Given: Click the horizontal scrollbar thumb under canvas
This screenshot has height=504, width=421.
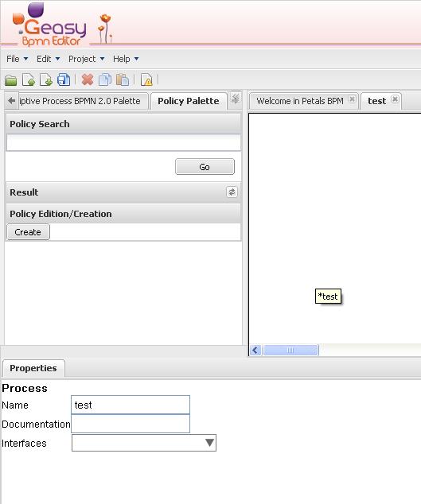Looking at the screenshot, I should (x=290, y=350).
